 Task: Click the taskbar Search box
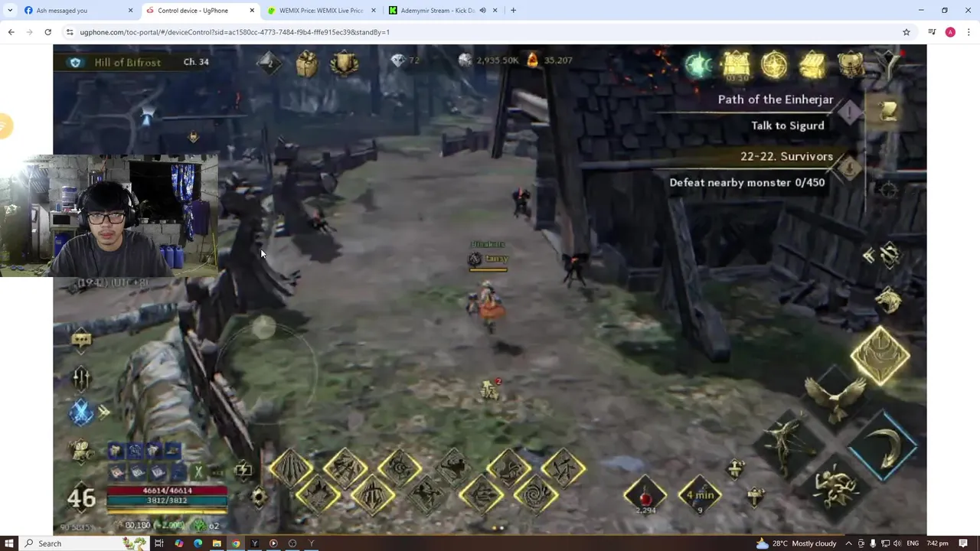click(84, 543)
